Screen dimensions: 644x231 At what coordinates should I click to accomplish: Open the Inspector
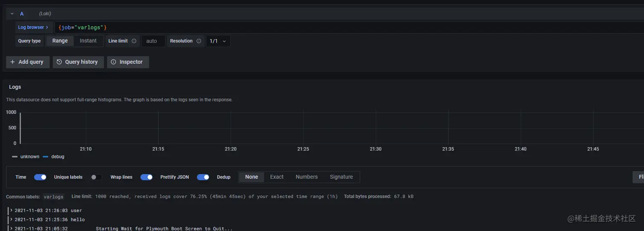[128, 62]
